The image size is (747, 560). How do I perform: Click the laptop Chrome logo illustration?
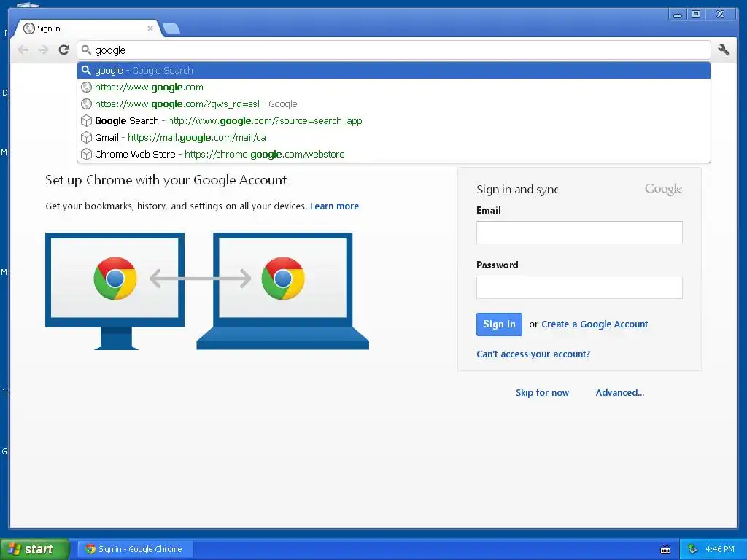click(x=283, y=279)
